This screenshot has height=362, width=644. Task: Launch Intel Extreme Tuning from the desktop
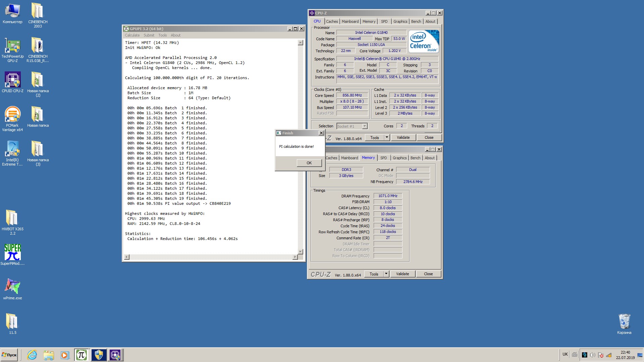pyautogui.click(x=12, y=153)
